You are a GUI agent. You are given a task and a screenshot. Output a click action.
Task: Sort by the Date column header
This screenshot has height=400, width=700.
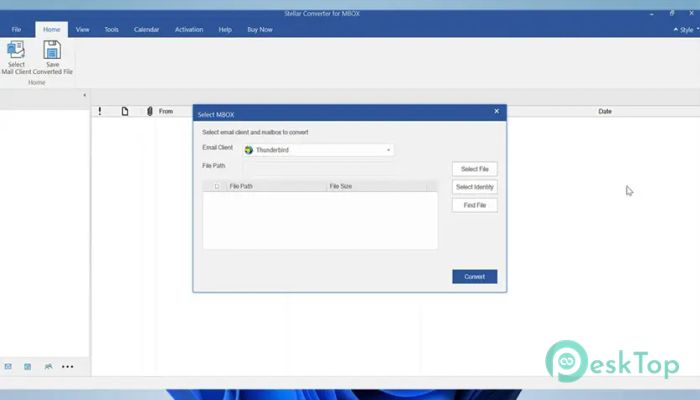605,111
